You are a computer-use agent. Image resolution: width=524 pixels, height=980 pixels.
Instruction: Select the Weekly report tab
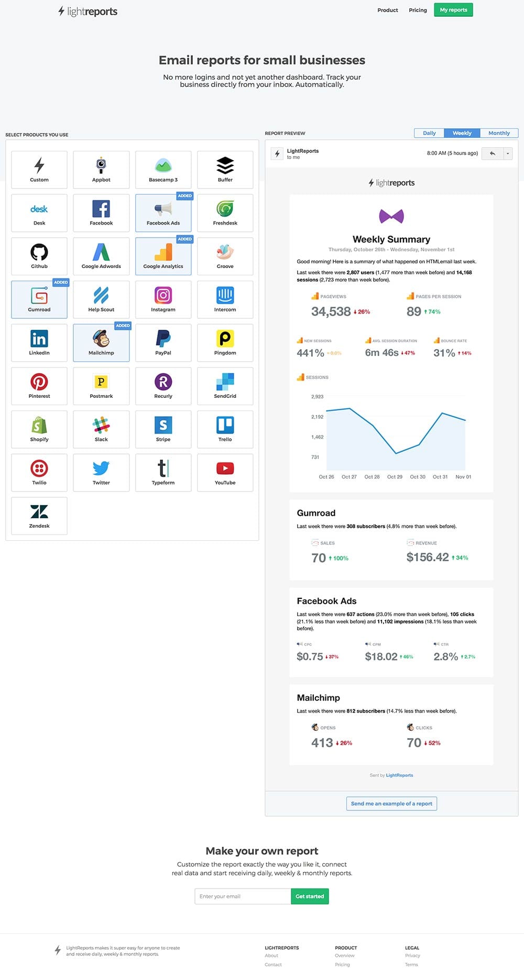[462, 133]
